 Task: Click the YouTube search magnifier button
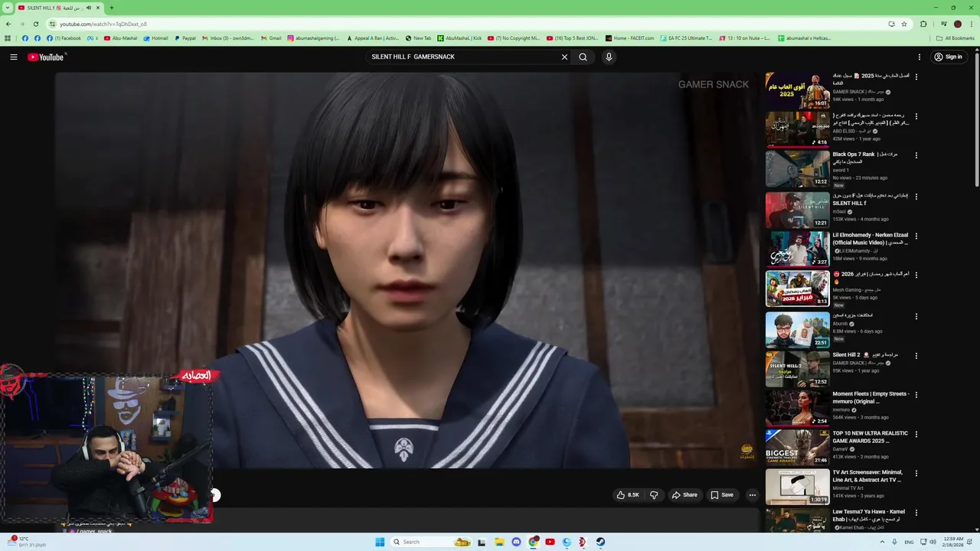click(583, 57)
